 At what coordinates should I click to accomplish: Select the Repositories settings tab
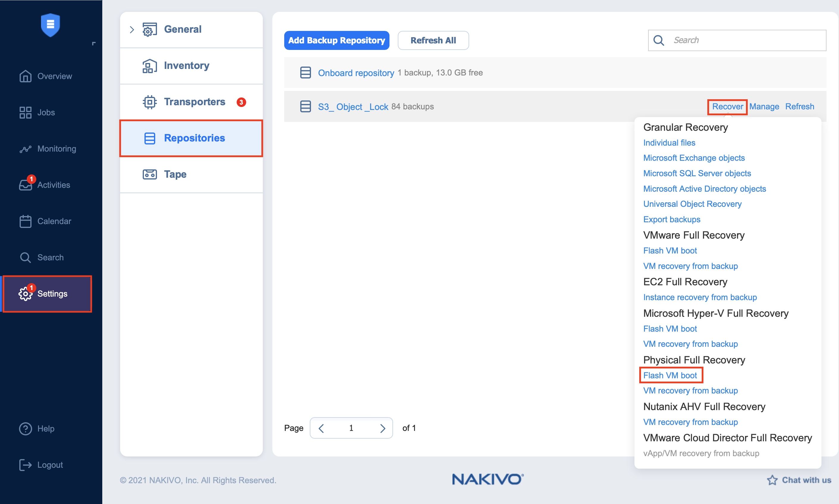(x=191, y=138)
